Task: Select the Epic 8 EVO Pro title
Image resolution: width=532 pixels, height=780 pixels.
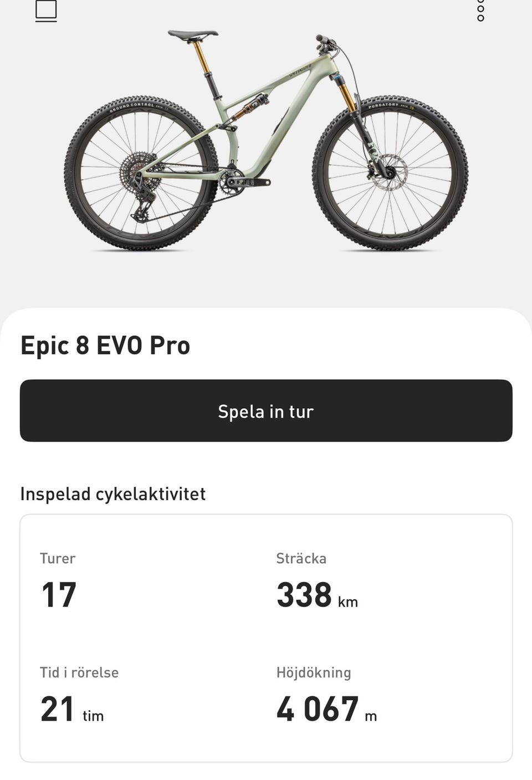Action: point(105,345)
